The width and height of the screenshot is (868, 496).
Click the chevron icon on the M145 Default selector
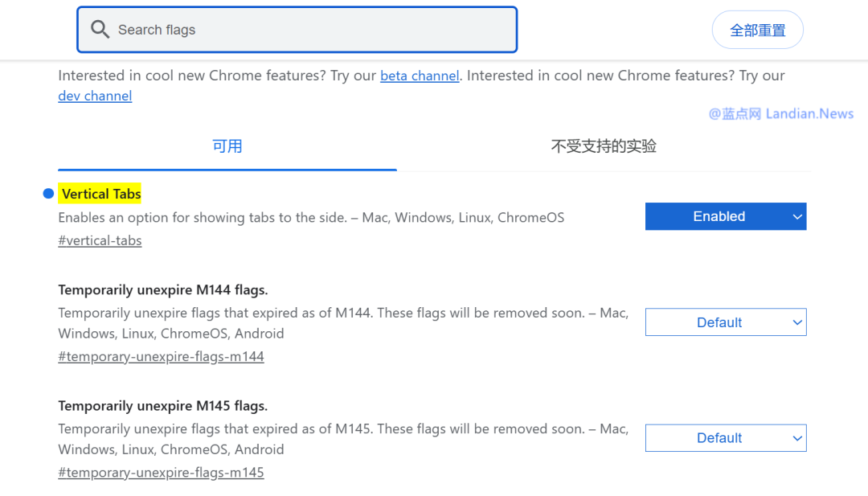point(795,437)
